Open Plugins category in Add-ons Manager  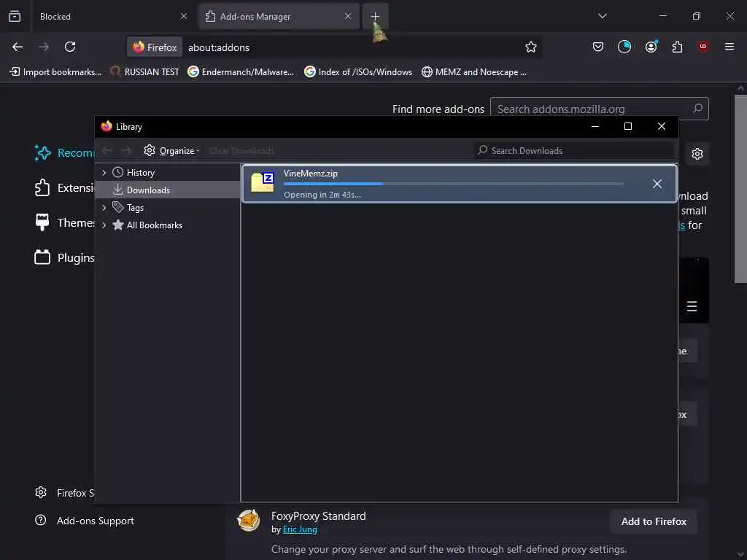(64, 257)
